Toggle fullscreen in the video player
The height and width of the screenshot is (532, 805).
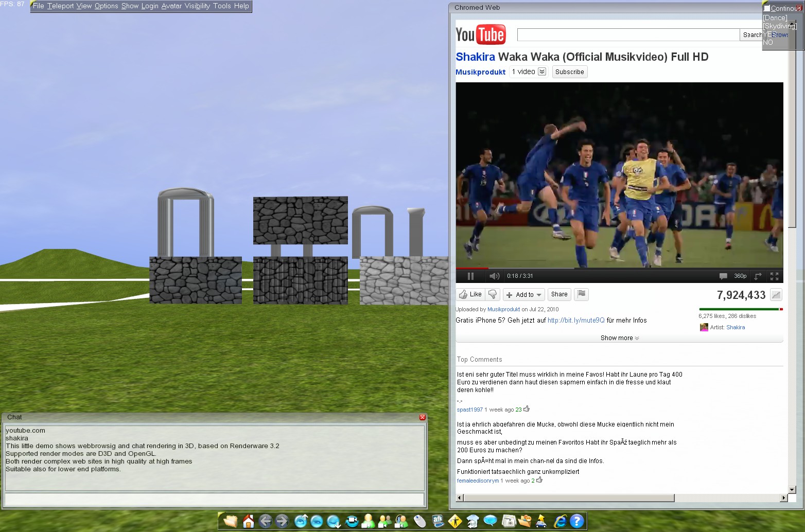click(x=774, y=276)
